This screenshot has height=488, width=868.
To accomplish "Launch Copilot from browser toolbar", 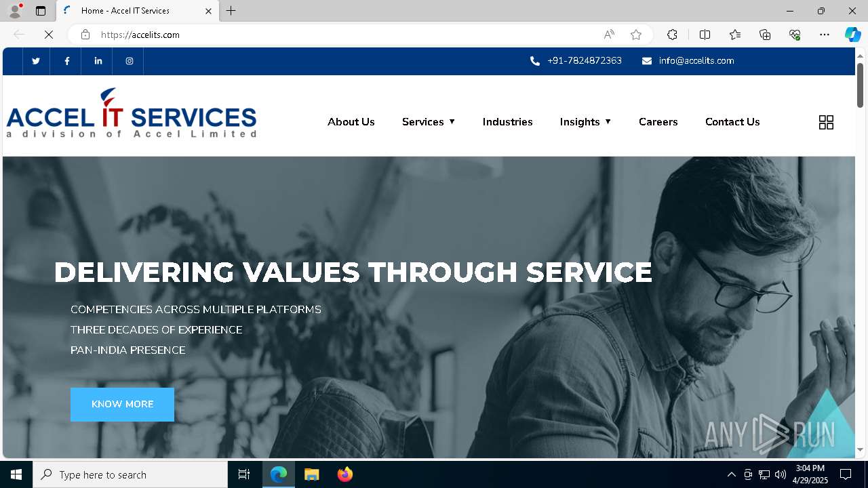I will [852, 35].
